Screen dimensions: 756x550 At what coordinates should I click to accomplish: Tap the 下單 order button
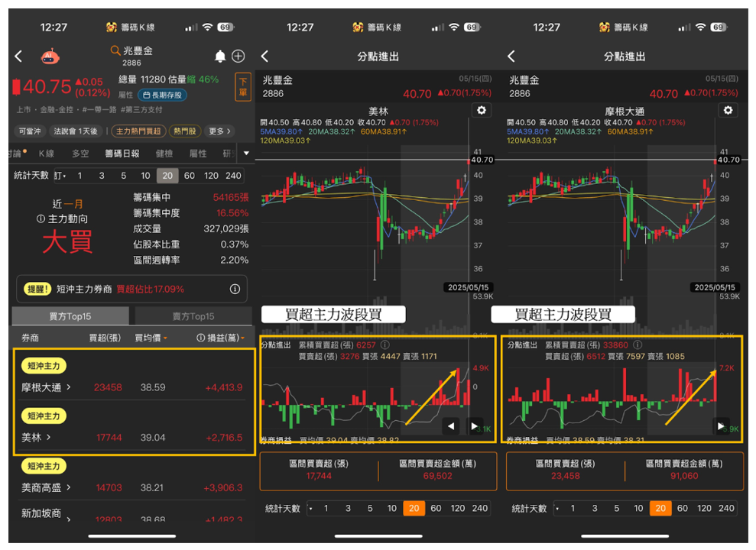(243, 87)
